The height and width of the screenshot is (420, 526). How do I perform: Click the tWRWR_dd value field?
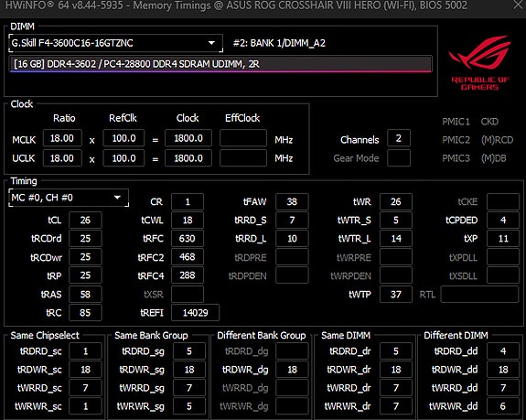(503, 406)
